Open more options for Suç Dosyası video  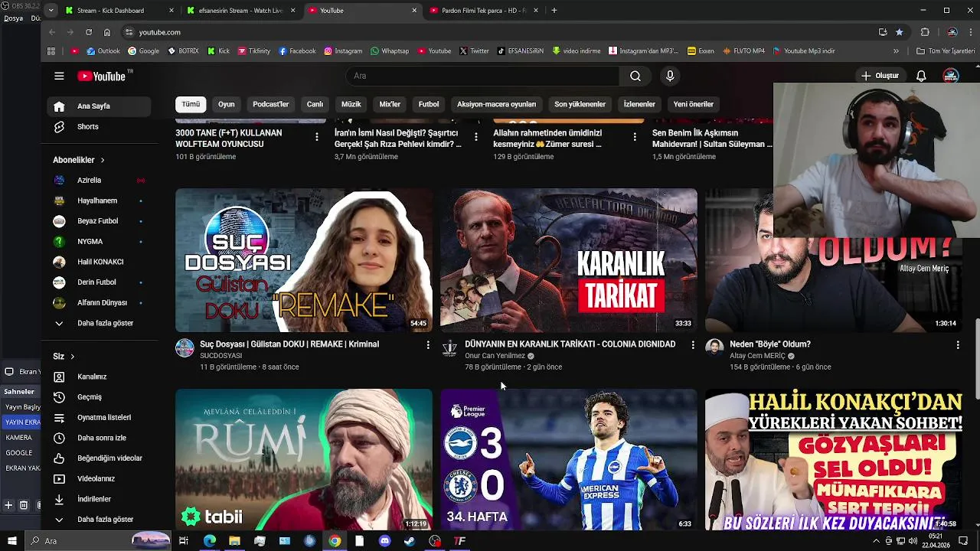(428, 345)
